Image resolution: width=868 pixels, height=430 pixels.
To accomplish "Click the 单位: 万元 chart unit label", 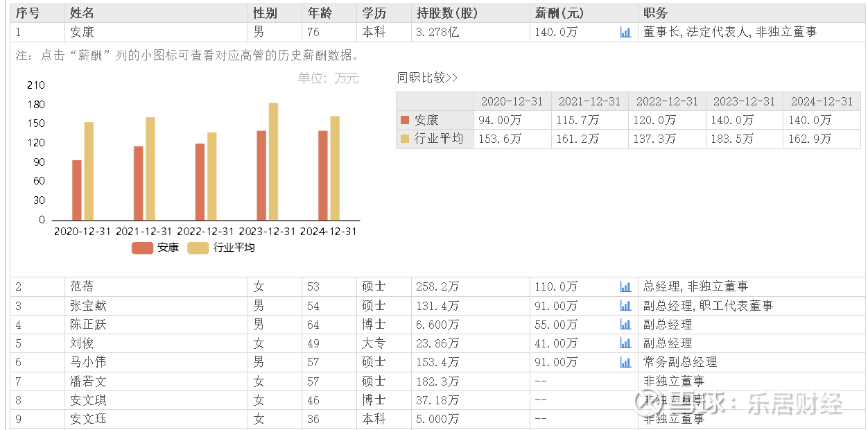I will [x=329, y=78].
